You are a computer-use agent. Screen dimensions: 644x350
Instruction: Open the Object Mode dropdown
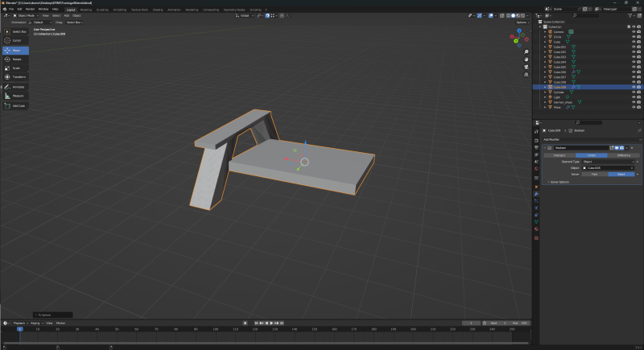pyautogui.click(x=26, y=15)
